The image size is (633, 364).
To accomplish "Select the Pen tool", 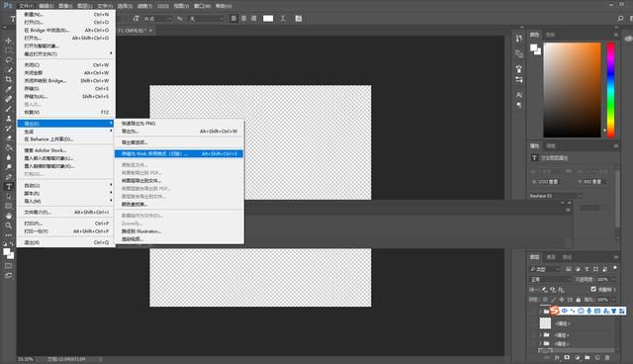I will point(9,177).
